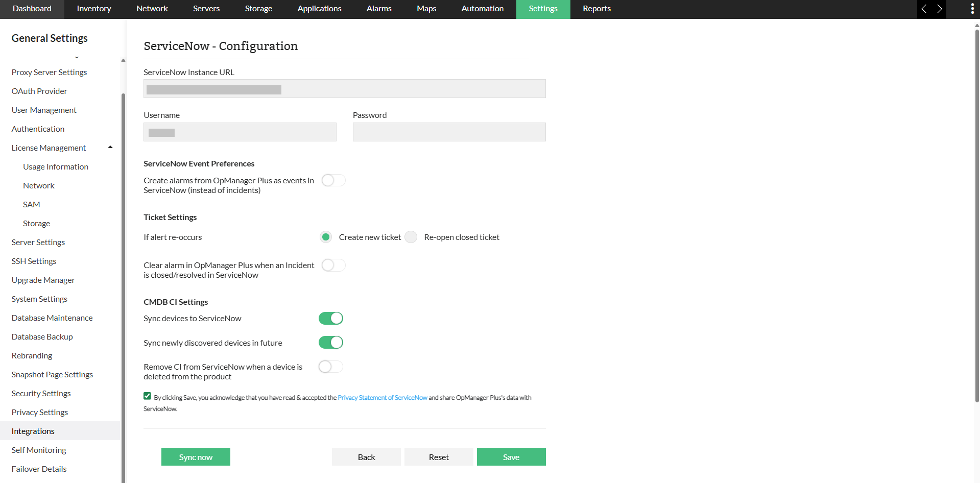Open SSH Settings
The image size is (980, 483).
(x=34, y=261)
